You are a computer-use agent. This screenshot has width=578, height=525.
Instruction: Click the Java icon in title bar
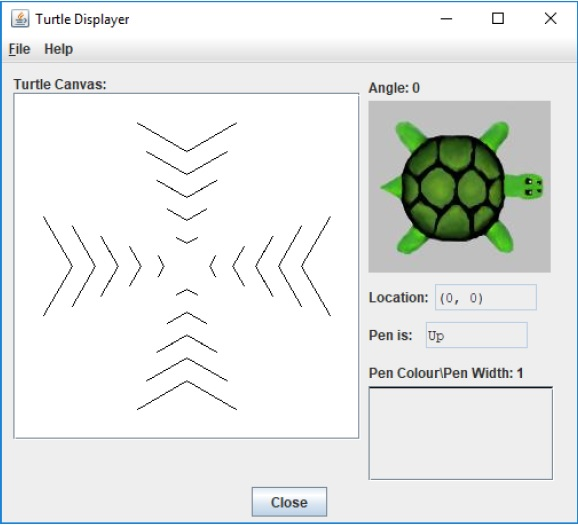pos(20,19)
